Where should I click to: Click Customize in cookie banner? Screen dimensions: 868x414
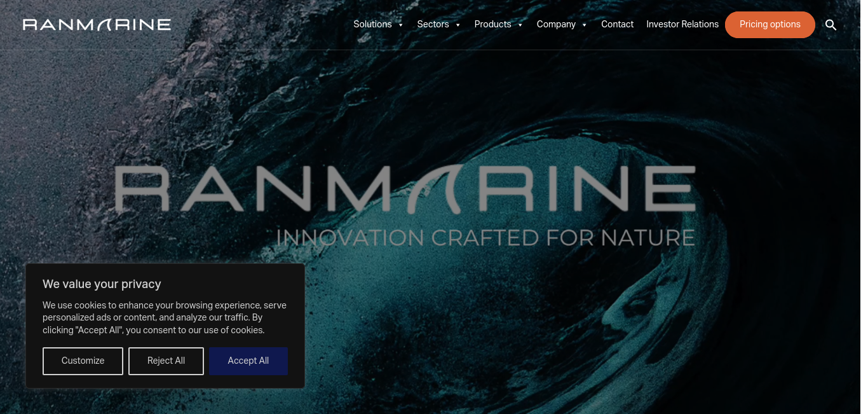pos(83,361)
